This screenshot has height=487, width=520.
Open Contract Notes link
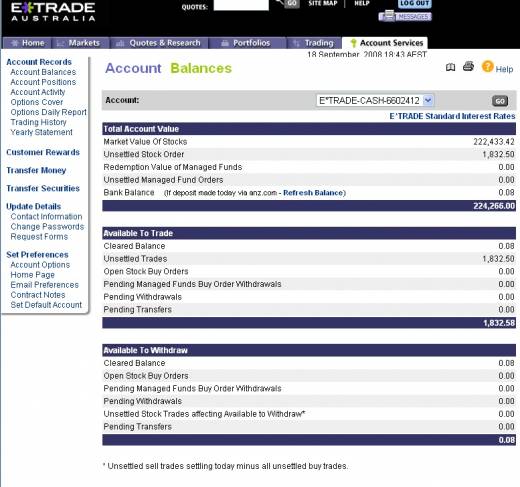point(38,295)
